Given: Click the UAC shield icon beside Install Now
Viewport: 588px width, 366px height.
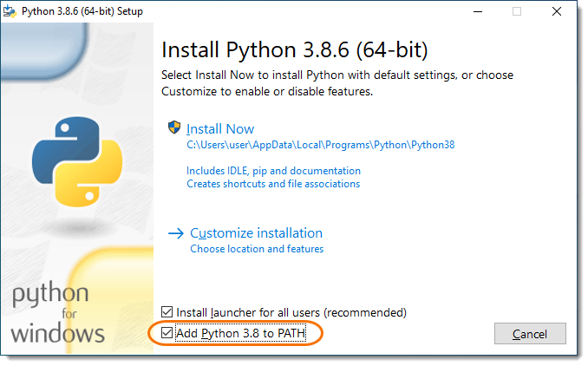Looking at the screenshot, I should pyautogui.click(x=173, y=127).
